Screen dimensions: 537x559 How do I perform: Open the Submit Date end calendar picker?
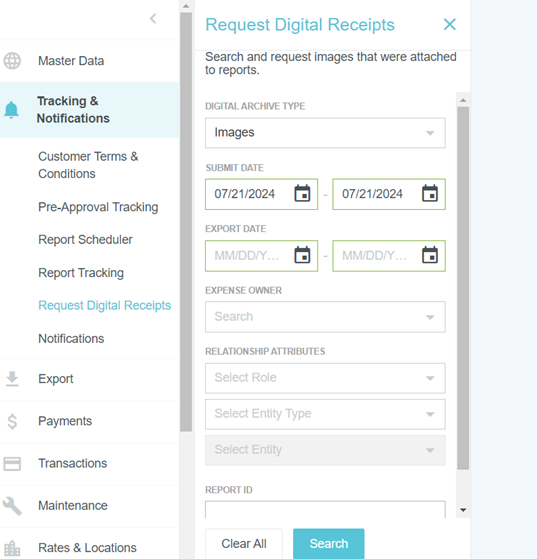(x=430, y=194)
